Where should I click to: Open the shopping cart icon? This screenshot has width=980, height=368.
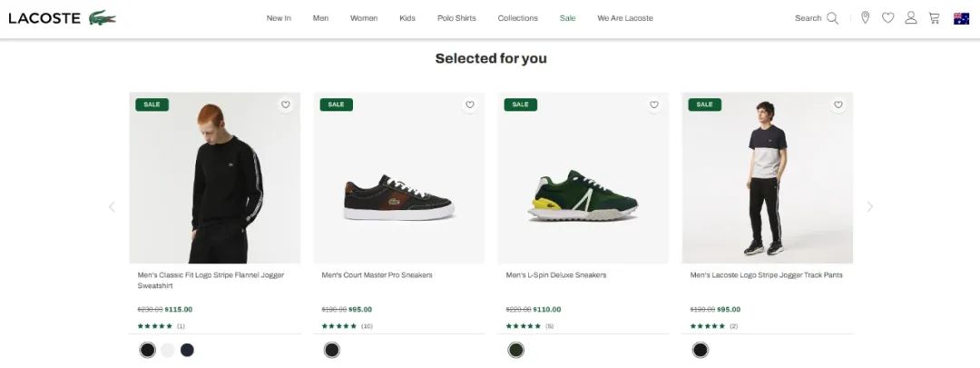(x=935, y=18)
